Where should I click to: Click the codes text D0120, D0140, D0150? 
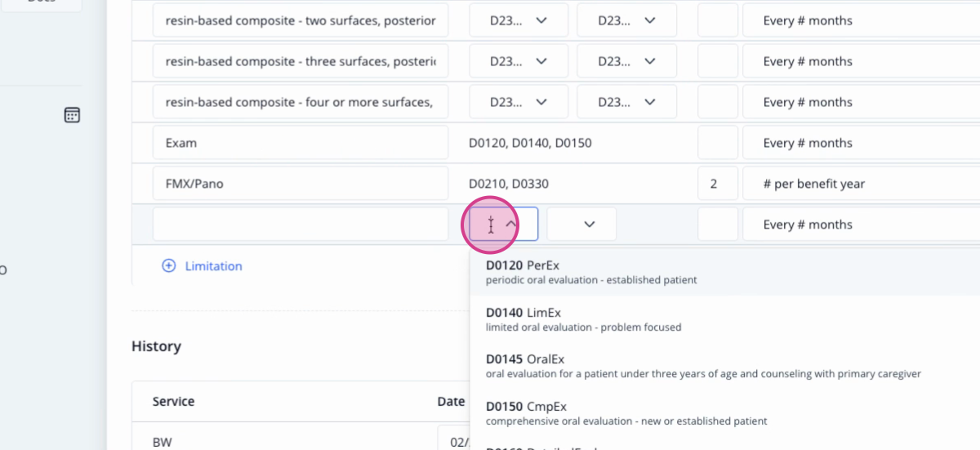pyautogui.click(x=530, y=143)
